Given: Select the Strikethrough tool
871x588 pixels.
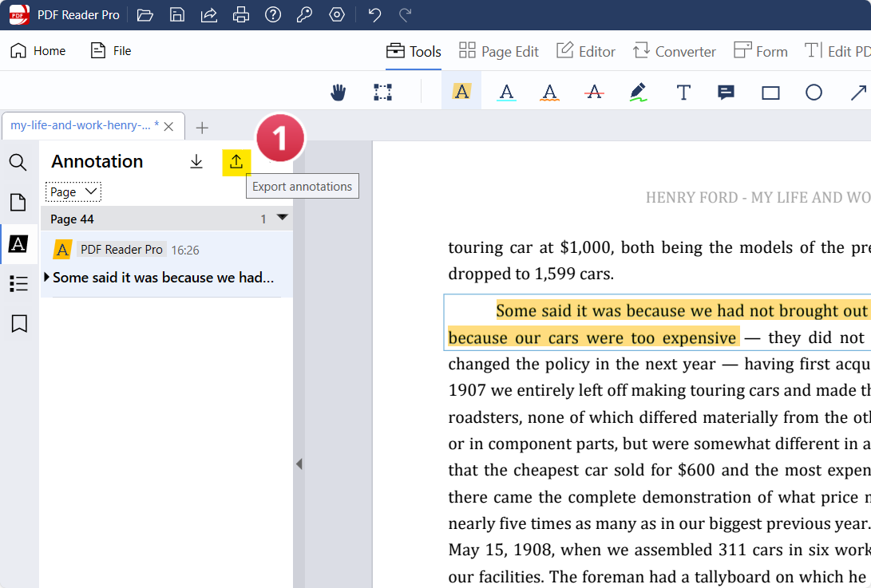Looking at the screenshot, I should pos(594,93).
